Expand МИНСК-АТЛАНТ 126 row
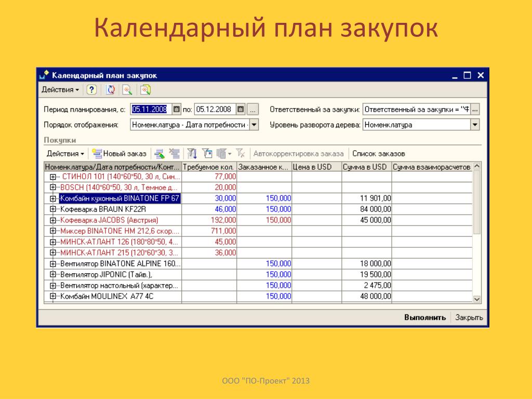 pos(52,242)
